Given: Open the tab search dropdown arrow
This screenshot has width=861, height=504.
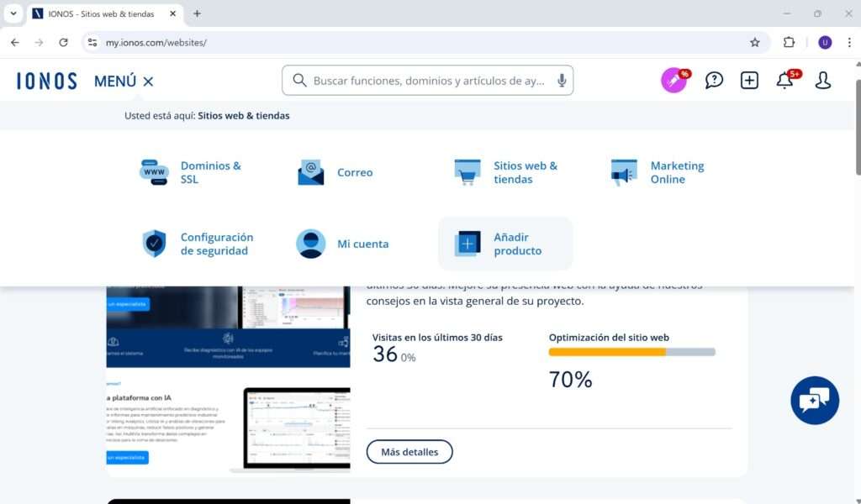Looking at the screenshot, I should (13, 13).
